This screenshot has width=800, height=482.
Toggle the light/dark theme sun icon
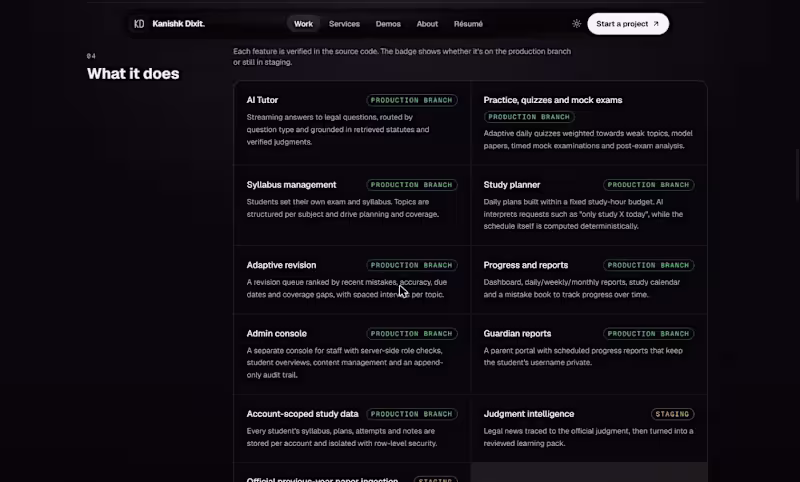coord(577,24)
